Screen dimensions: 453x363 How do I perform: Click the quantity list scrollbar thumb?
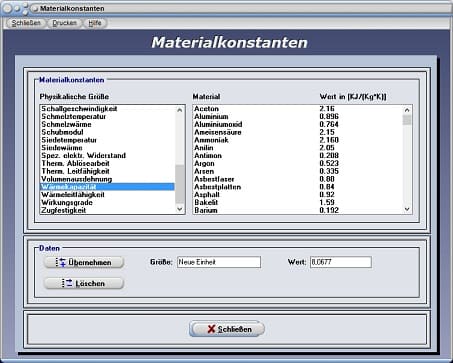pos(180,184)
